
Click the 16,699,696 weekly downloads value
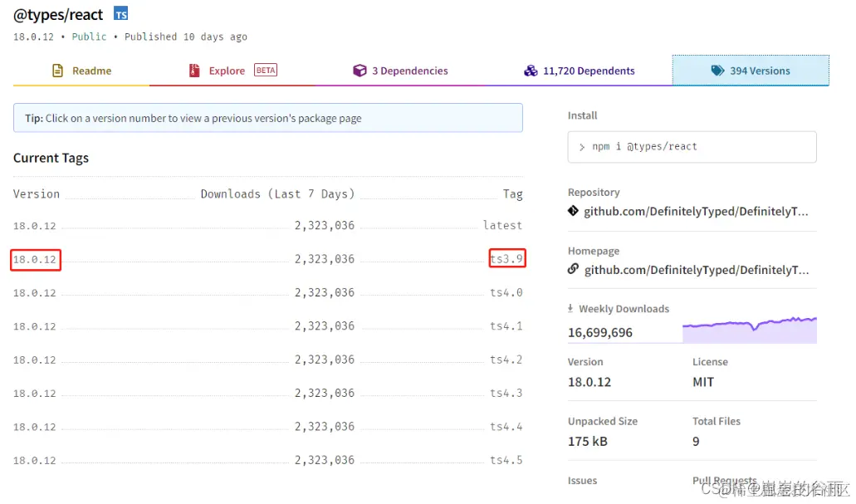[600, 333]
